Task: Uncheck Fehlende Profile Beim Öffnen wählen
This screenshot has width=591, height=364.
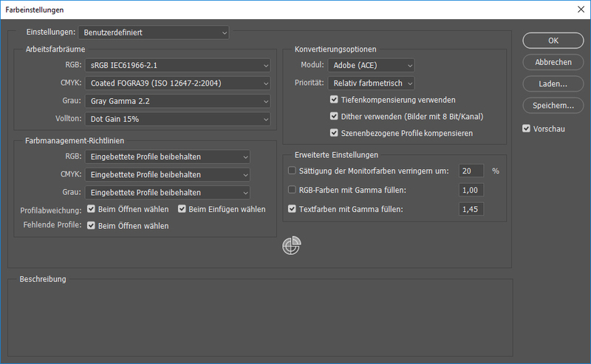Action: (x=92, y=226)
